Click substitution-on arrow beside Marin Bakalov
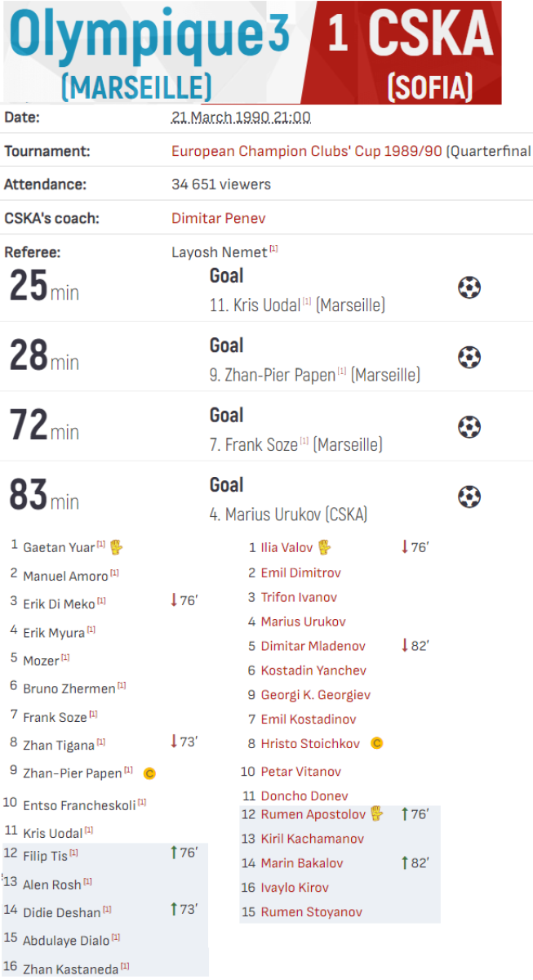533x980 pixels. pyautogui.click(x=405, y=862)
